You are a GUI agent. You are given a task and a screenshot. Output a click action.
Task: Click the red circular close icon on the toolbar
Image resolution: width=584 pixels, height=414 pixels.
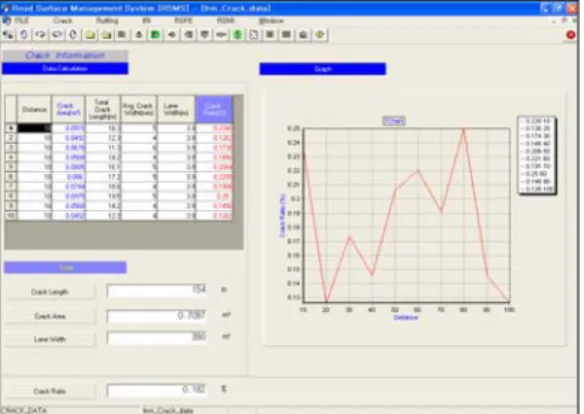[571, 35]
